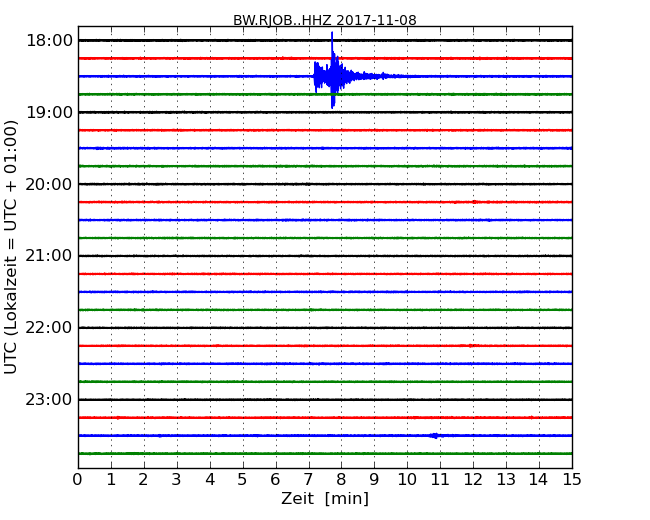Screen dimensions: 650x520
Task: Click the y-axis label UTC (Lokalzeit = UTC + 01:00)
Action: point(10,247)
